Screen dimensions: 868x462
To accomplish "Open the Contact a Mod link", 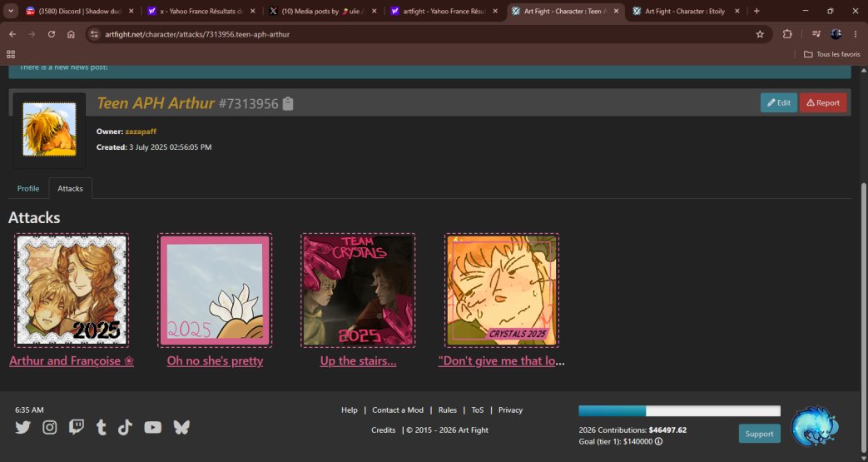I will (398, 410).
